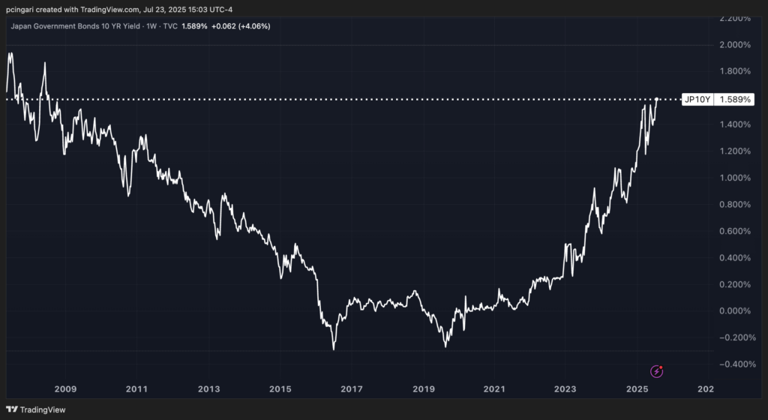The height and width of the screenshot is (420, 768).
Task: Click the 1W interval label in chart header
Action: 149,26
